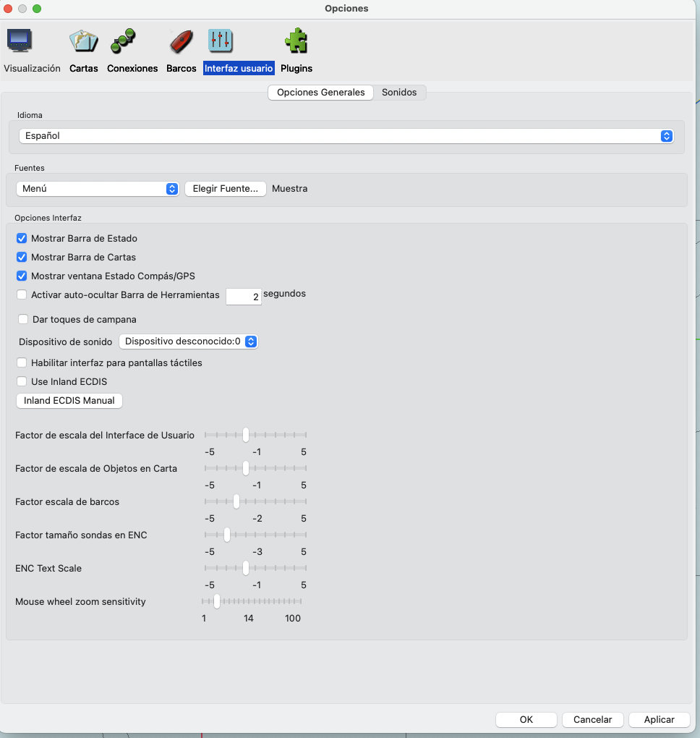
Task: Click the auto-hide seconds input field
Action: pyautogui.click(x=243, y=296)
